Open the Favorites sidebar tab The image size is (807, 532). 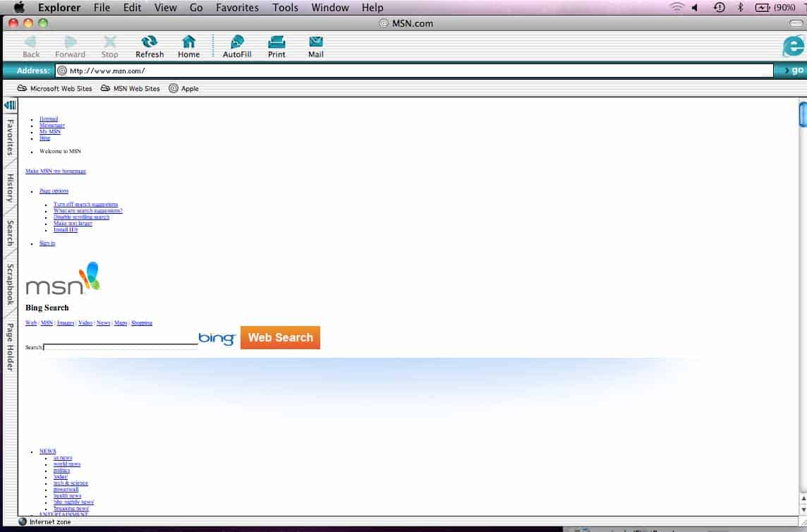(10, 137)
